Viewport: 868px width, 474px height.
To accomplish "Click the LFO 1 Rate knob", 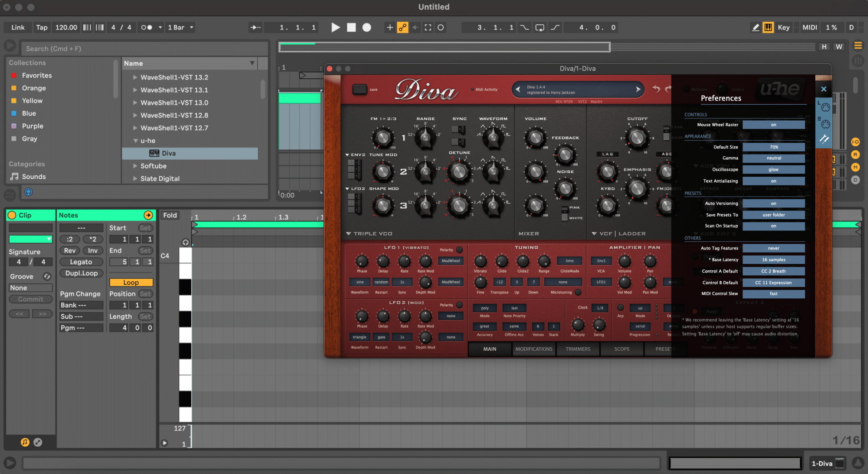I will click(x=404, y=261).
